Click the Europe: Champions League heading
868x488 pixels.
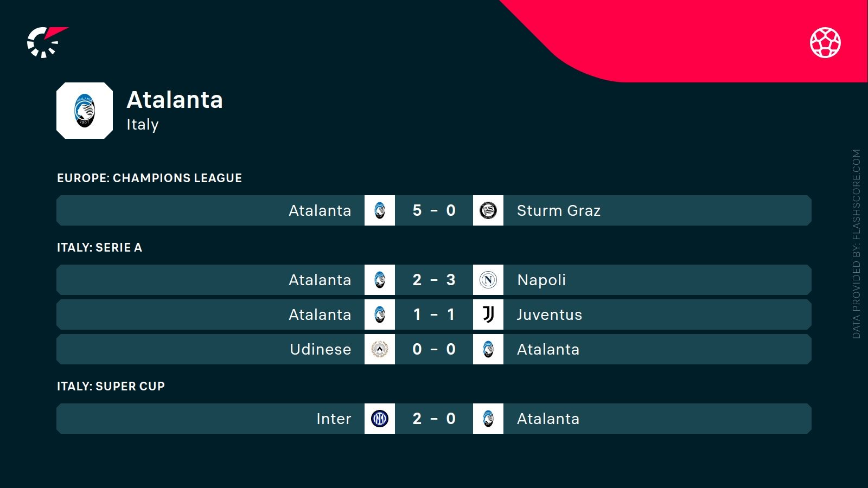(x=149, y=178)
